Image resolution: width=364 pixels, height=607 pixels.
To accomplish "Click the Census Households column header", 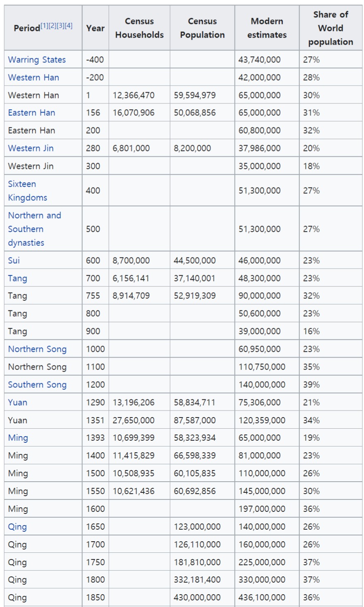I will [139, 28].
